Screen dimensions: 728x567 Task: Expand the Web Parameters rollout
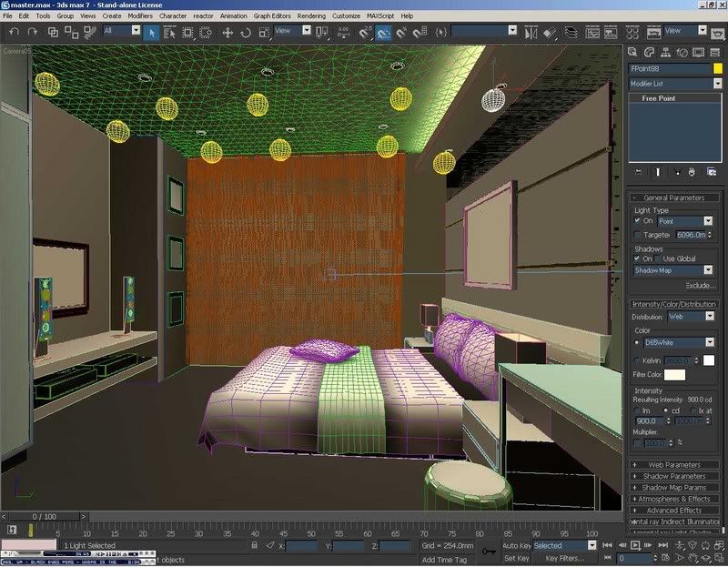(674, 465)
